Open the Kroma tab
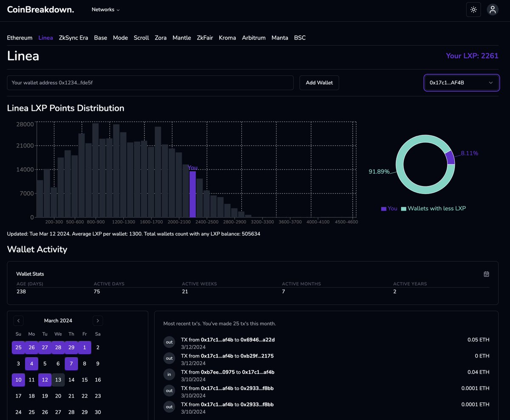The height and width of the screenshot is (420, 510). coord(227,38)
